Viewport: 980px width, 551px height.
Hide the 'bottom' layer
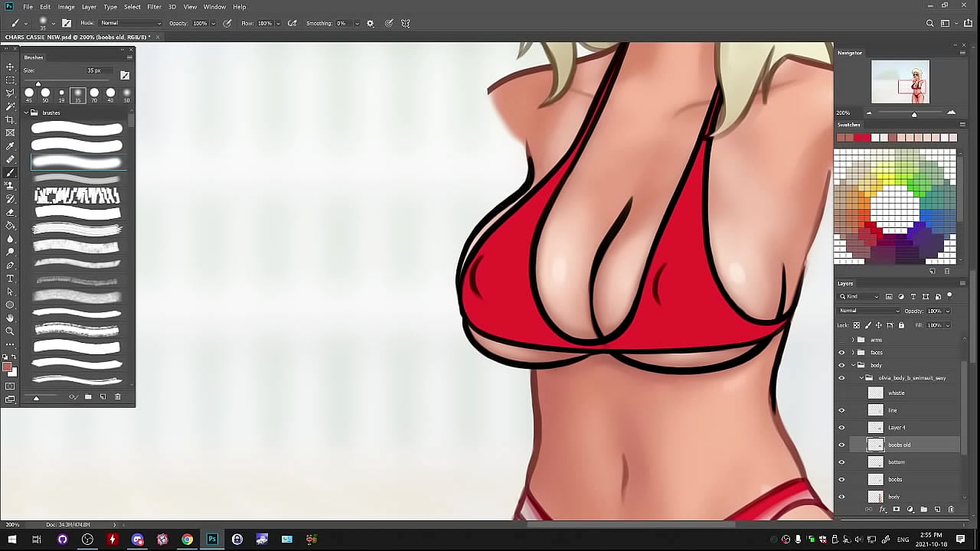[841, 462]
